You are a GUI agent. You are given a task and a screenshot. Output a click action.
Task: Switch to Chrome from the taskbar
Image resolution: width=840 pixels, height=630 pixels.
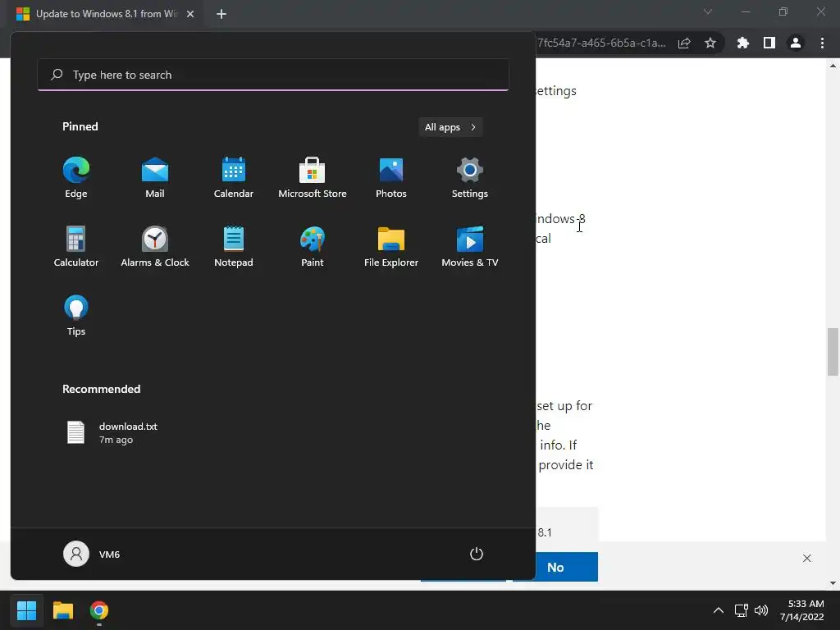tap(99, 610)
